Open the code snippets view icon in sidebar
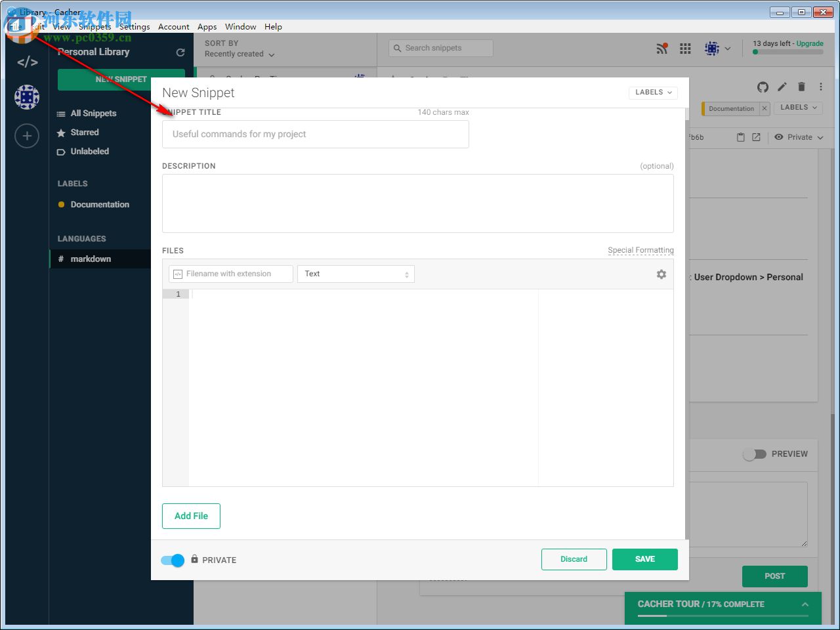Screen dimensions: 840x630 [x=27, y=62]
